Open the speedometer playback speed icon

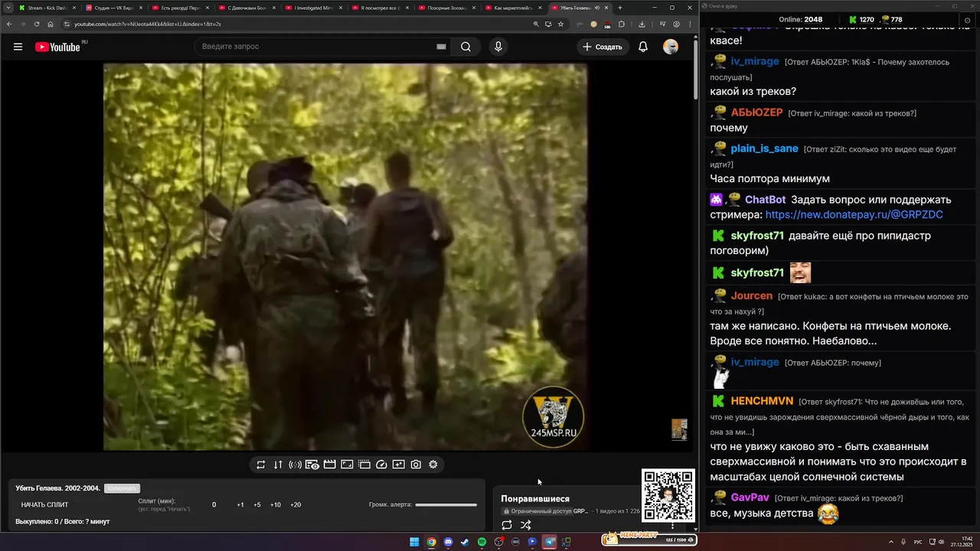[381, 465]
